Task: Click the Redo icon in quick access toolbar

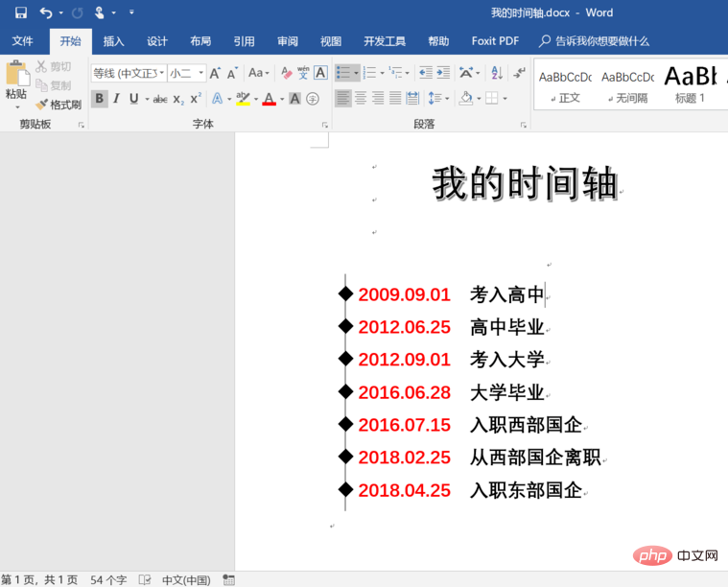Action: tap(77, 13)
